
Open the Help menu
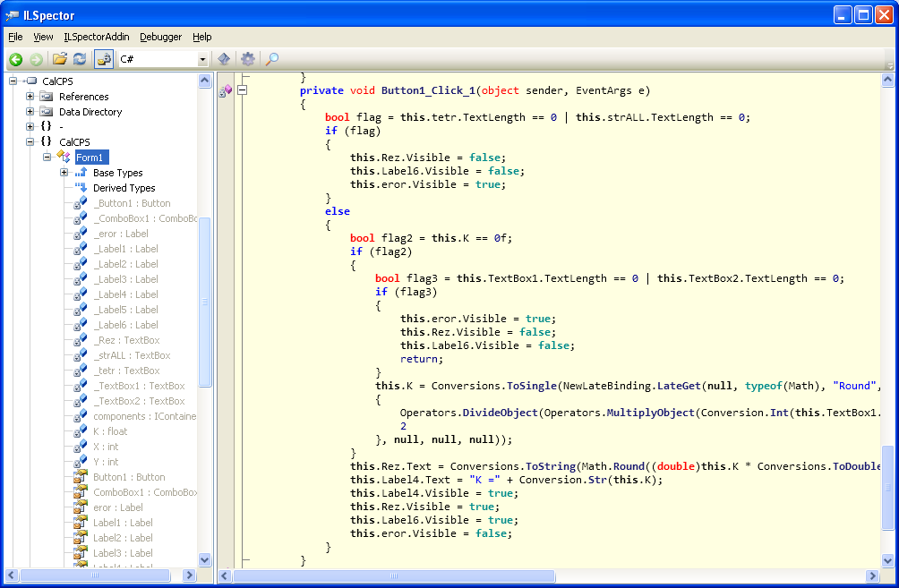point(201,37)
